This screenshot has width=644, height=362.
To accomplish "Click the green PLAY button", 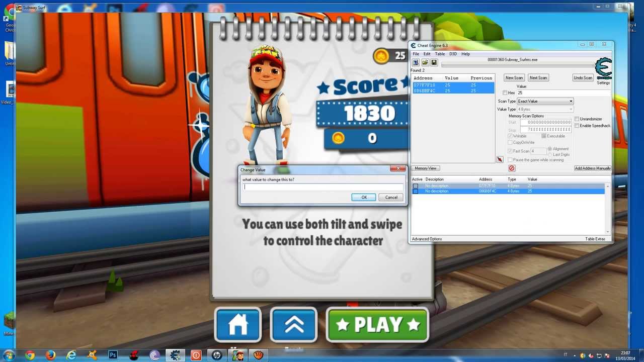I will [x=377, y=325].
